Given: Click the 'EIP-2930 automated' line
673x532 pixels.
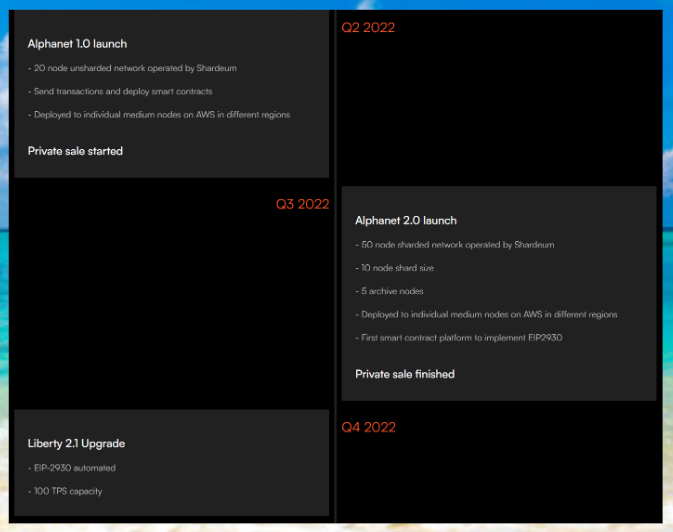Looking at the screenshot, I should click(x=72, y=468).
